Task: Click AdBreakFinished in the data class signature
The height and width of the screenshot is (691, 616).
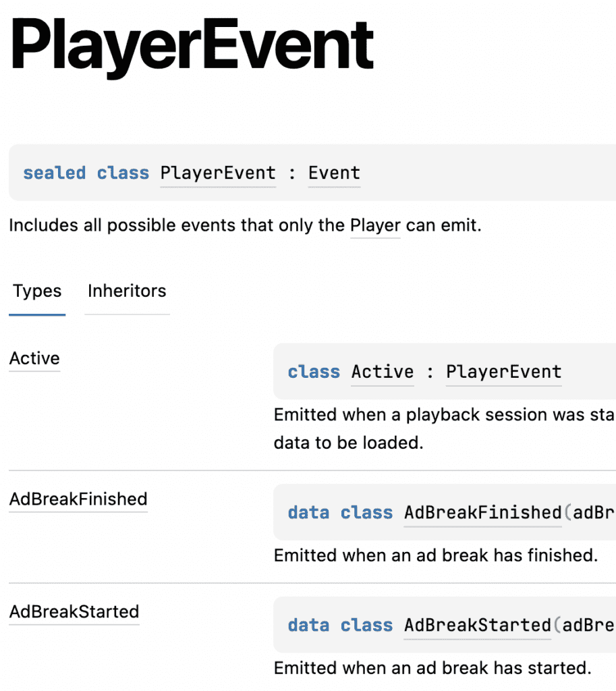Action: [483, 513]
